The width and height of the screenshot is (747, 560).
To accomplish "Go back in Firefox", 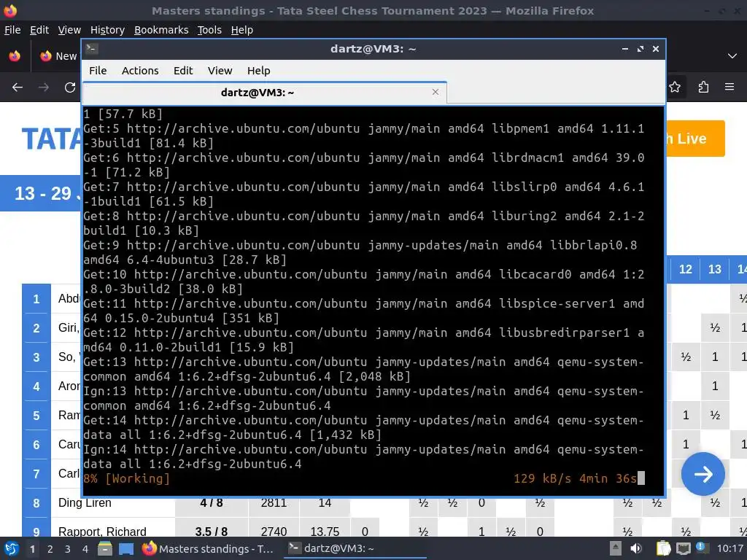I will (18, 87).
